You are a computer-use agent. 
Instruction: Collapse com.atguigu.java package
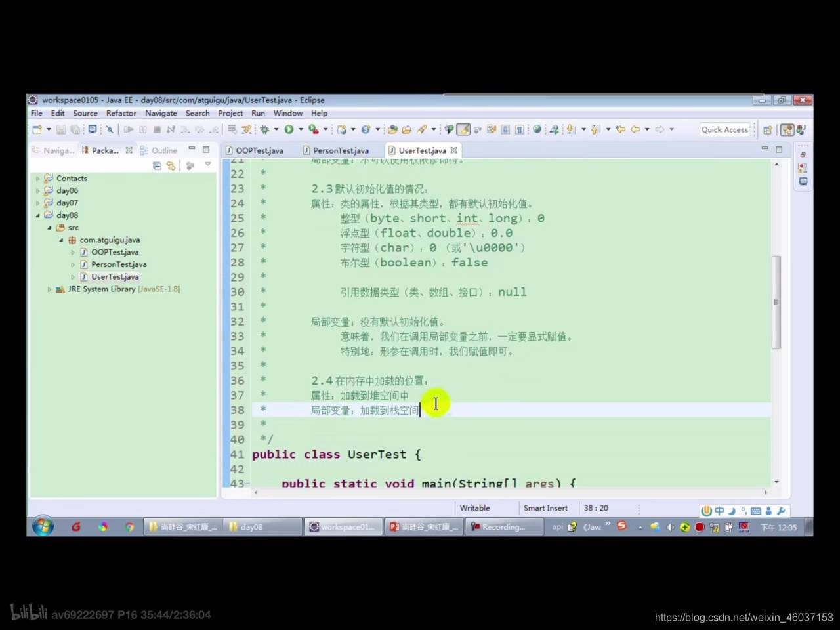(61, 240)
